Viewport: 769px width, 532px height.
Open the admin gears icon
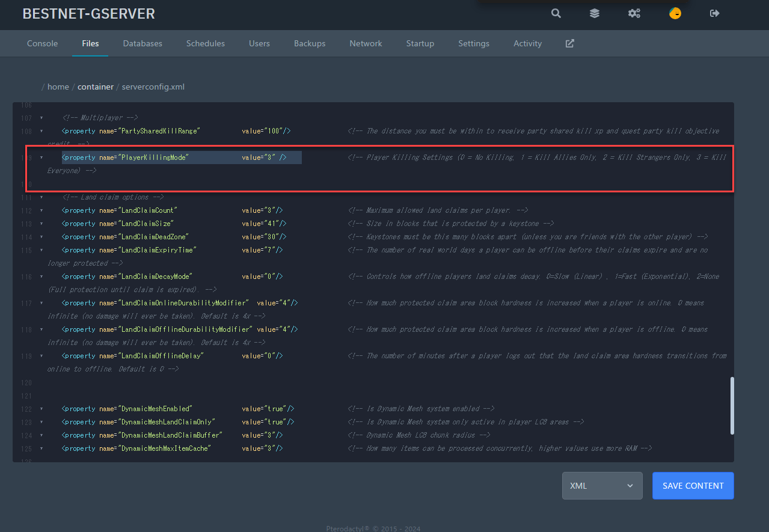point(634,13)
